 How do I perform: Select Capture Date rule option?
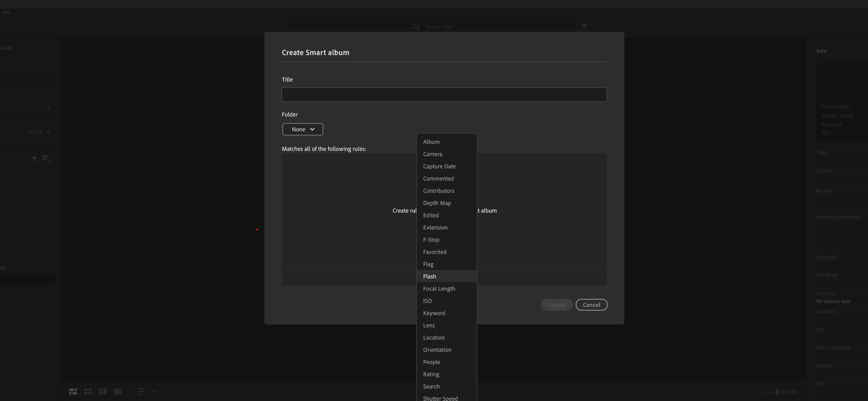[x=439, y=166]
